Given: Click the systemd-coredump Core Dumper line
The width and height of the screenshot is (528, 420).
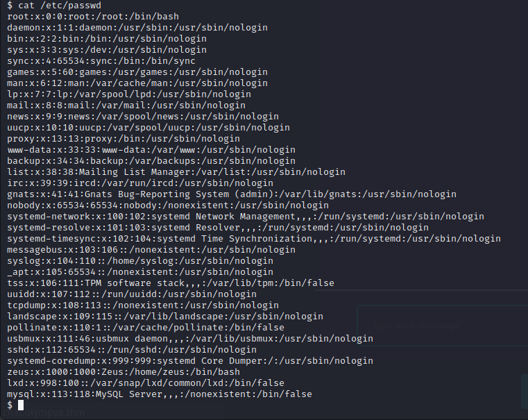Looking at the screenshot, I should (x=190, y=360).
